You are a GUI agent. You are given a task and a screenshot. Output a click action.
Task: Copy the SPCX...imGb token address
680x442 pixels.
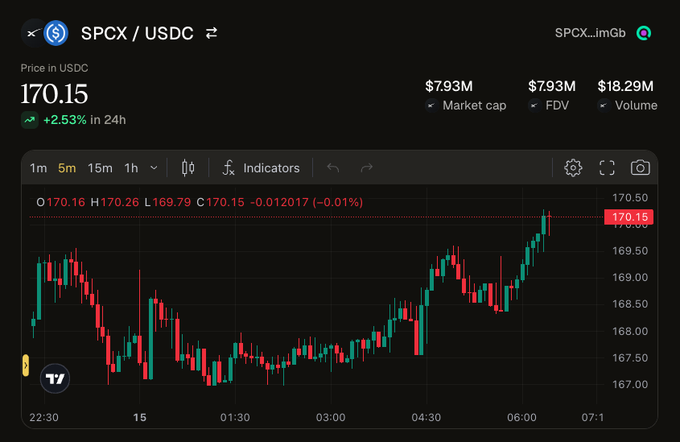(x=590, y=33)
